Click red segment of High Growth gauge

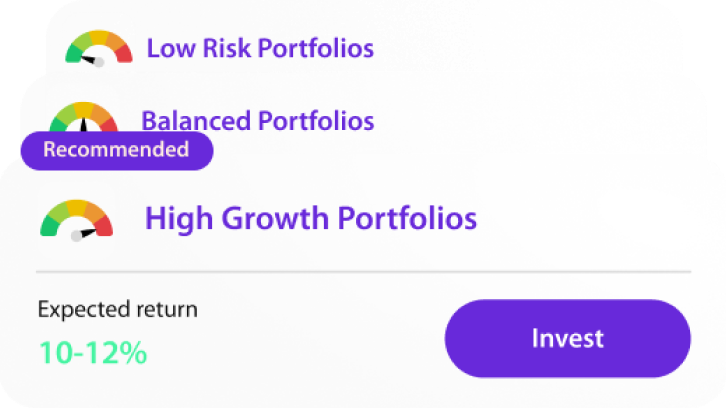pyautogui.click(x=105, y=226)
